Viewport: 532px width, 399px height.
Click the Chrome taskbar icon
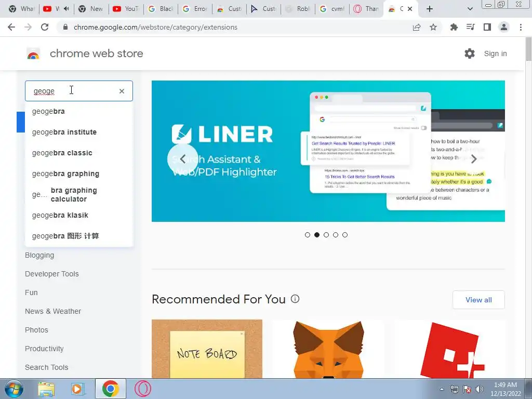111,389
